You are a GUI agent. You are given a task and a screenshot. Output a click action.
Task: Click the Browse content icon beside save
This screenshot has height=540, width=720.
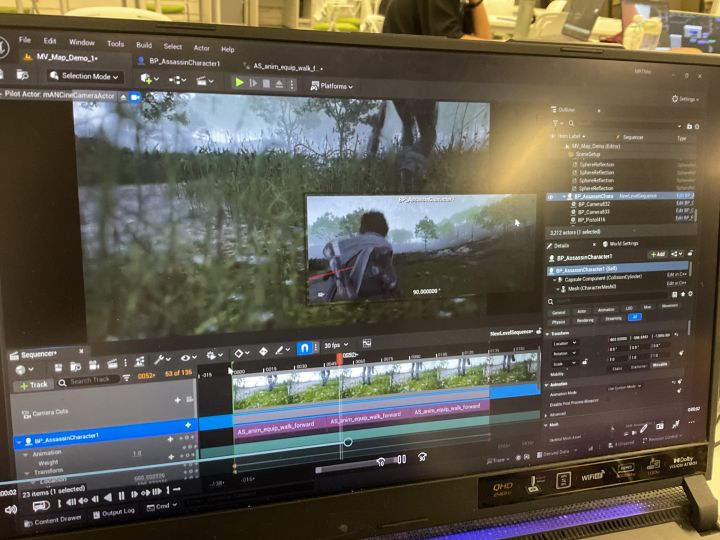point(22,74)
